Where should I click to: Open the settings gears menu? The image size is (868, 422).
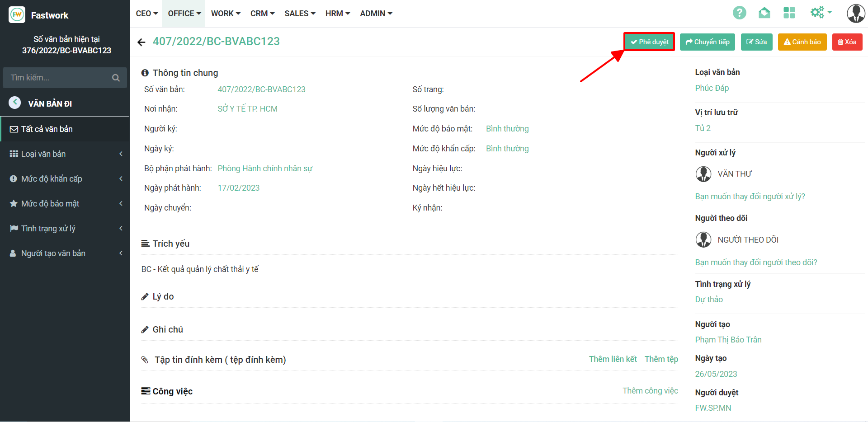click(820, 13)
